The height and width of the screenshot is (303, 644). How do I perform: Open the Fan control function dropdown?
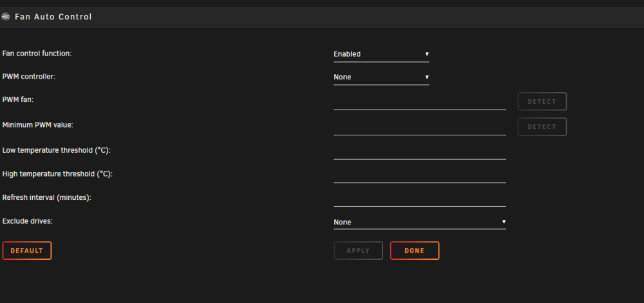381,54
